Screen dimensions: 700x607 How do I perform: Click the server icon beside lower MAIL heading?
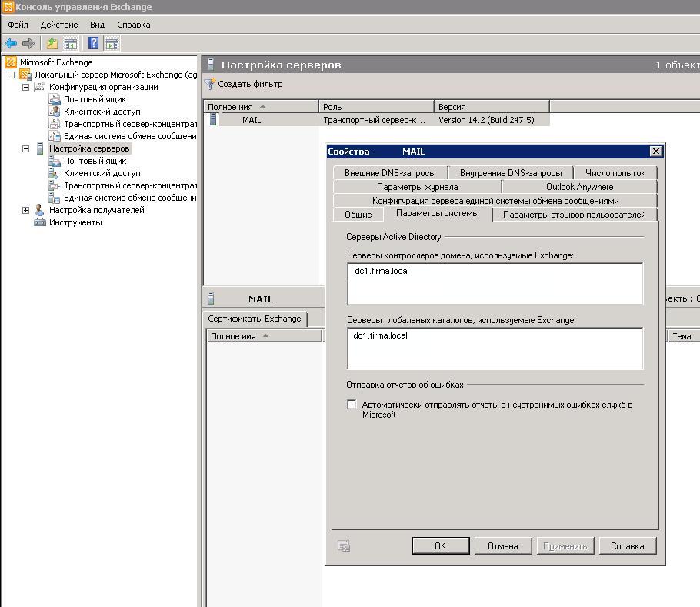tap(212, 298)
